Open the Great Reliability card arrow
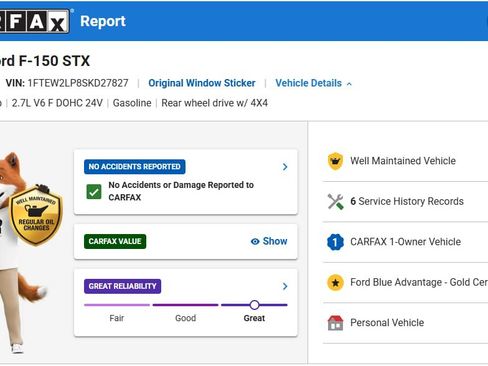The image size is (488, 366). click(x=285, y=286)
